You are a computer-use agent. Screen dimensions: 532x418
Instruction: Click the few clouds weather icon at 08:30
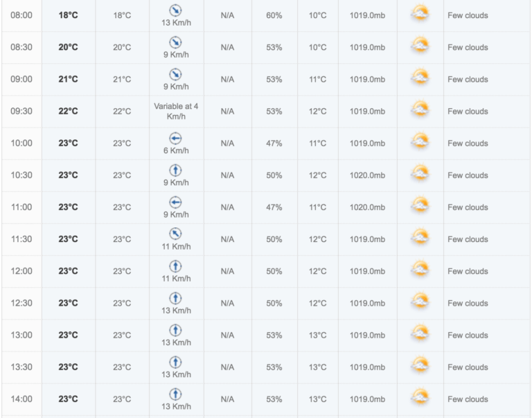pos(420,45)
